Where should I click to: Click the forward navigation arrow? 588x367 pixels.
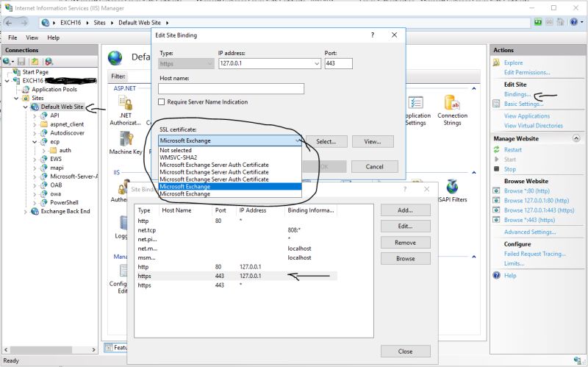(24, 23)
